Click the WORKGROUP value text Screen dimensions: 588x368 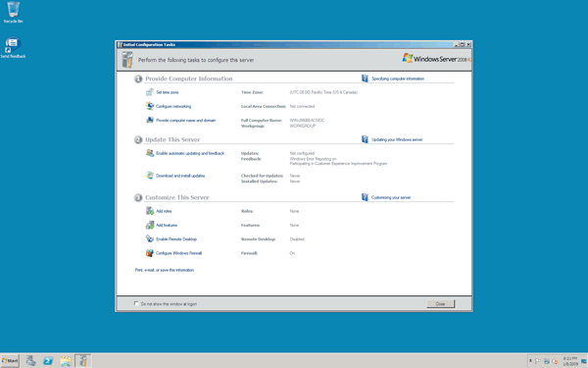[302, 127]
